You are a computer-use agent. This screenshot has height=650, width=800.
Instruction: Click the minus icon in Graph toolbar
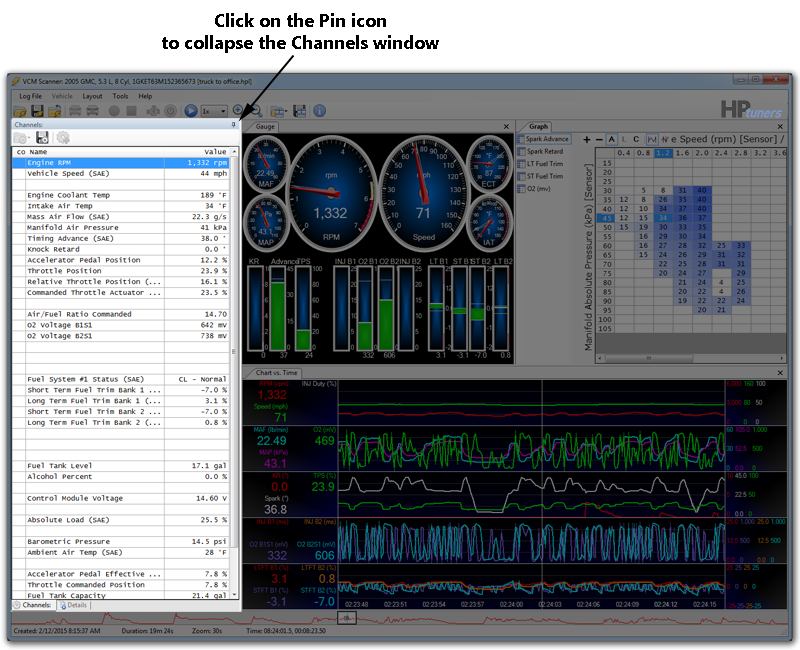598,139
